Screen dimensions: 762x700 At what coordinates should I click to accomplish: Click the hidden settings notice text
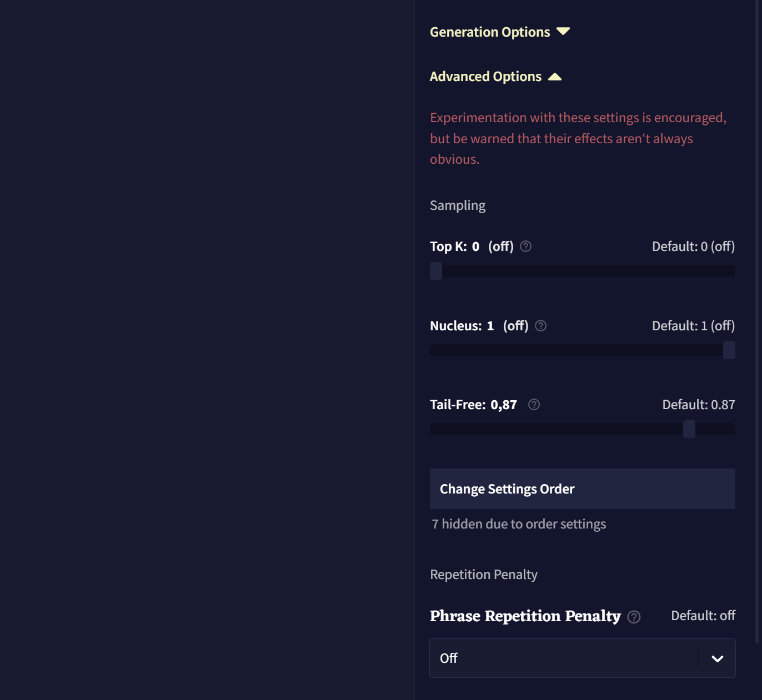518,523
